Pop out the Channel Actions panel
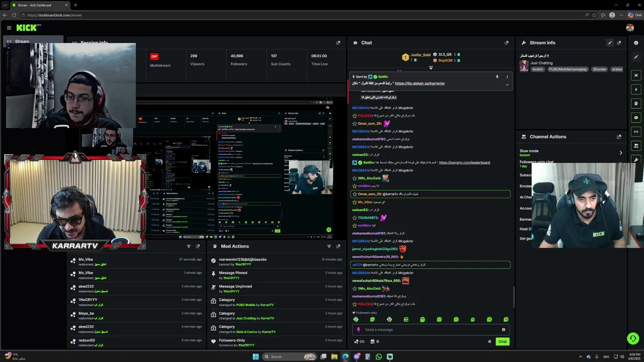Viewport: 644px width, 362px height. pyautogui.click(x=619, y=137)
